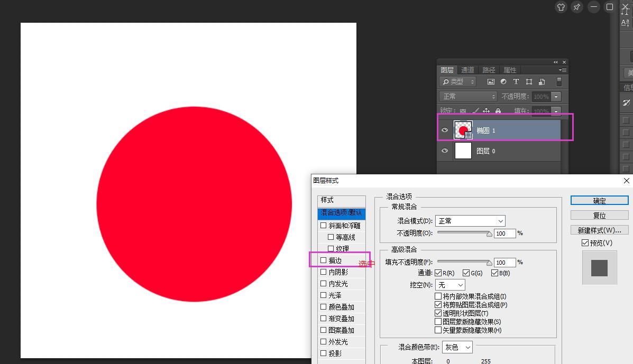Toggle the adjustment layer filter icon
Screen dimensions: 633x364
503,82
